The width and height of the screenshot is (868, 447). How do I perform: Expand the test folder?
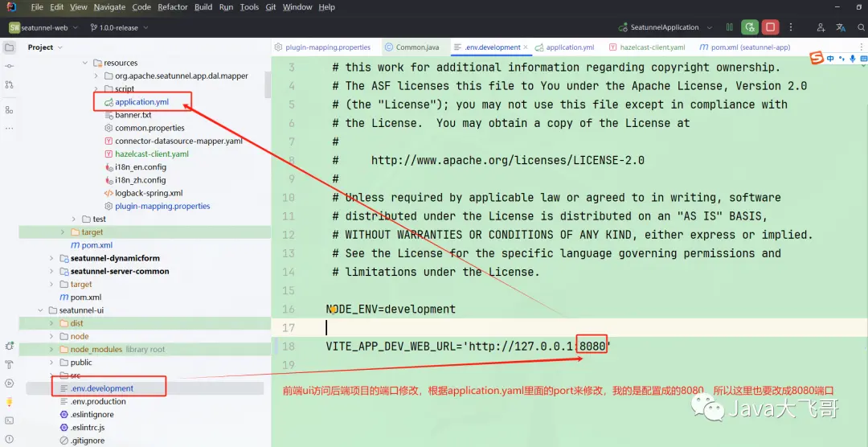pos(74,219)
